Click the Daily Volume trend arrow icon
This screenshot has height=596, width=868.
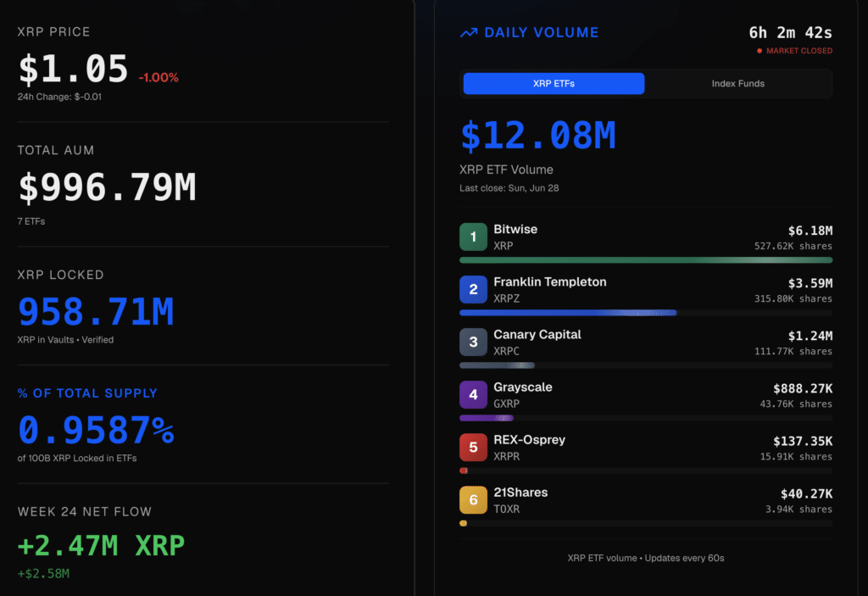(x=468, y=33)
